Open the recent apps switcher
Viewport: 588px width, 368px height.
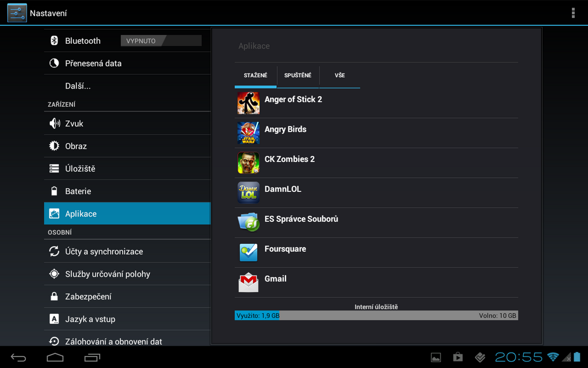click(x=92, y=358)
